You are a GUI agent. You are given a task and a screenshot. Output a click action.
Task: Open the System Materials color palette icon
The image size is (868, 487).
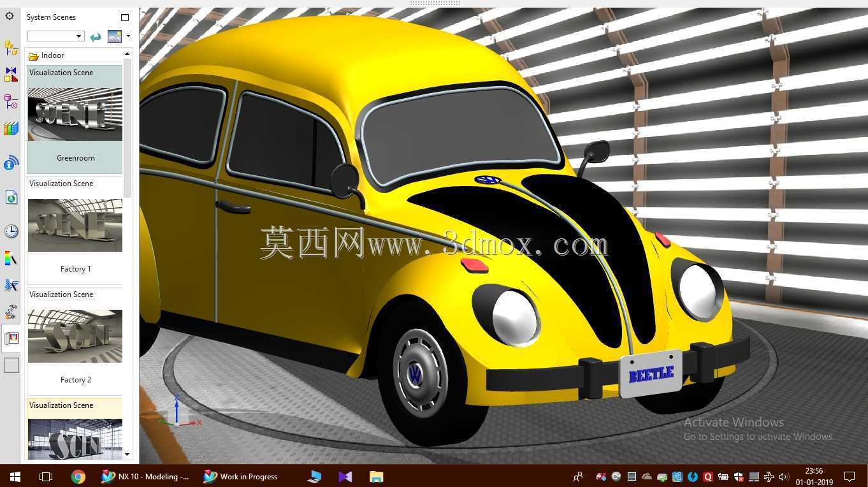coord(11,258)
